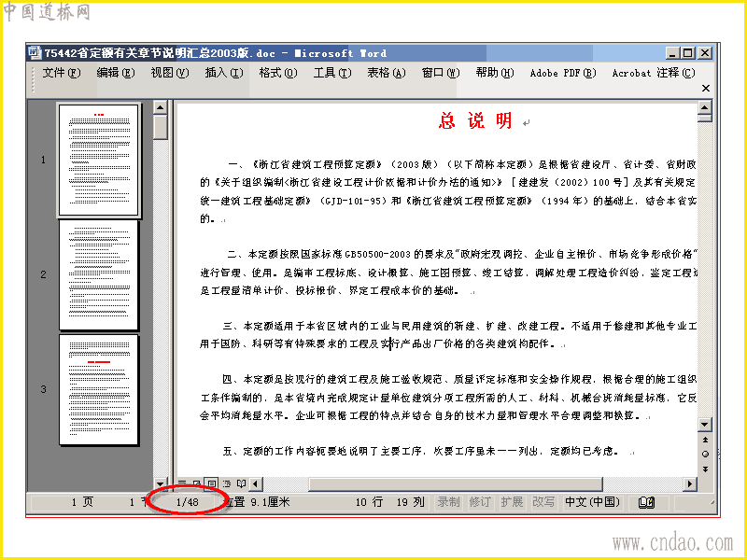Click the horizontal scrollbar right arrow

[x=689, y=483]
